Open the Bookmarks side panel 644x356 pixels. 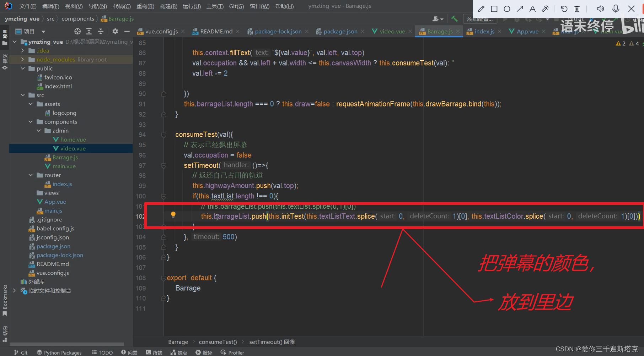[x=5, y=300]
